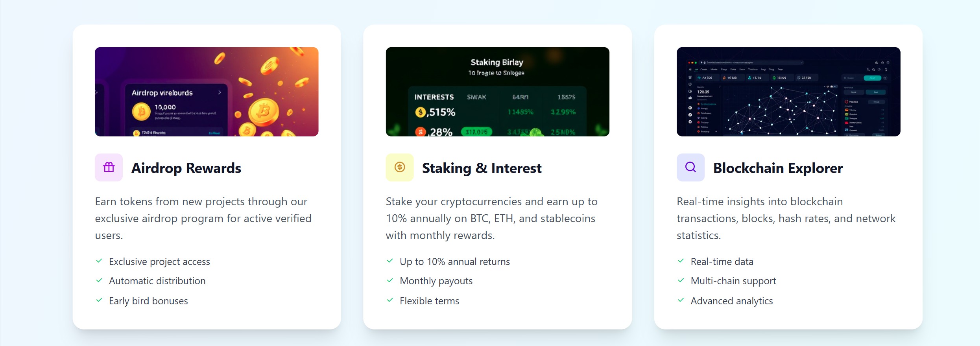Click the Automatic distribution feature item
The height and width of the screenshot is (346, 980).
click(x=157, y=281)
